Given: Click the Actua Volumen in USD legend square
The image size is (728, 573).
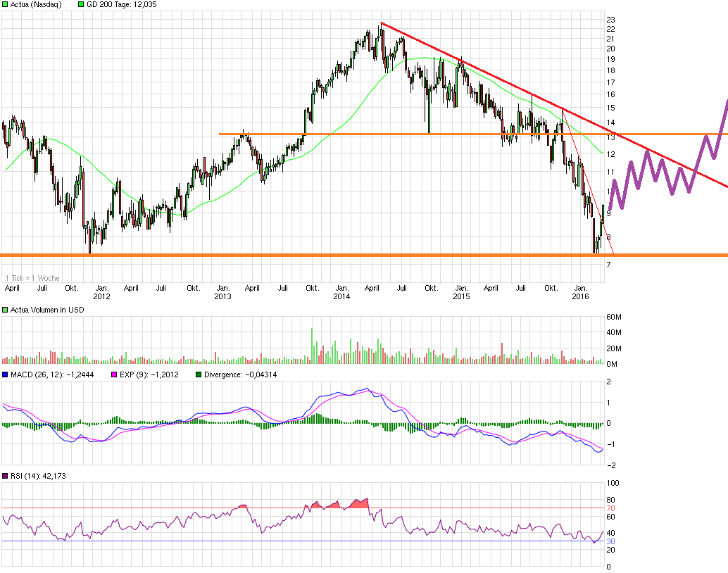Looking at the screenshot, I should point(4,309).
